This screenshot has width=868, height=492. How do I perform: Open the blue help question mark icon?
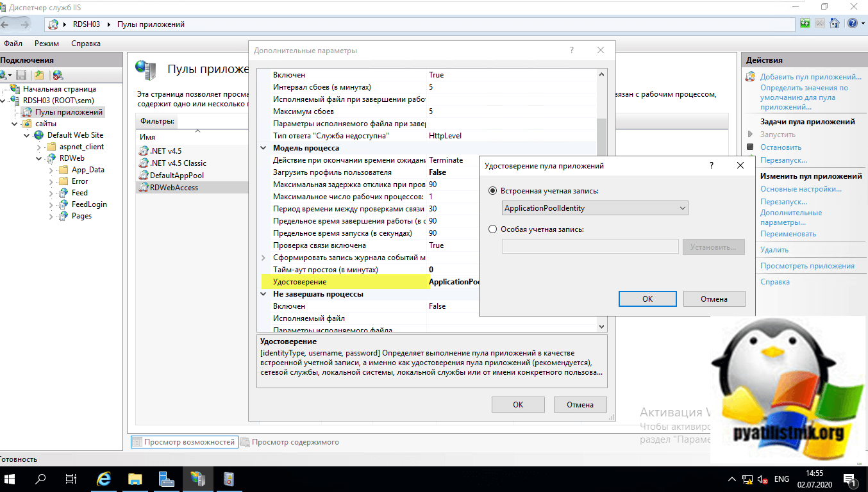[x=852, y=24]
